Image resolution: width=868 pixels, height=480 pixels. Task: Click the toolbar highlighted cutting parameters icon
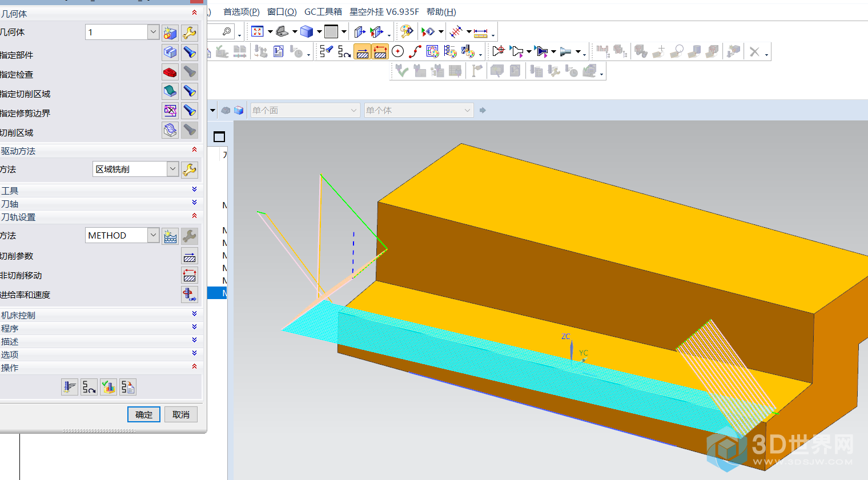coord(362,52)
